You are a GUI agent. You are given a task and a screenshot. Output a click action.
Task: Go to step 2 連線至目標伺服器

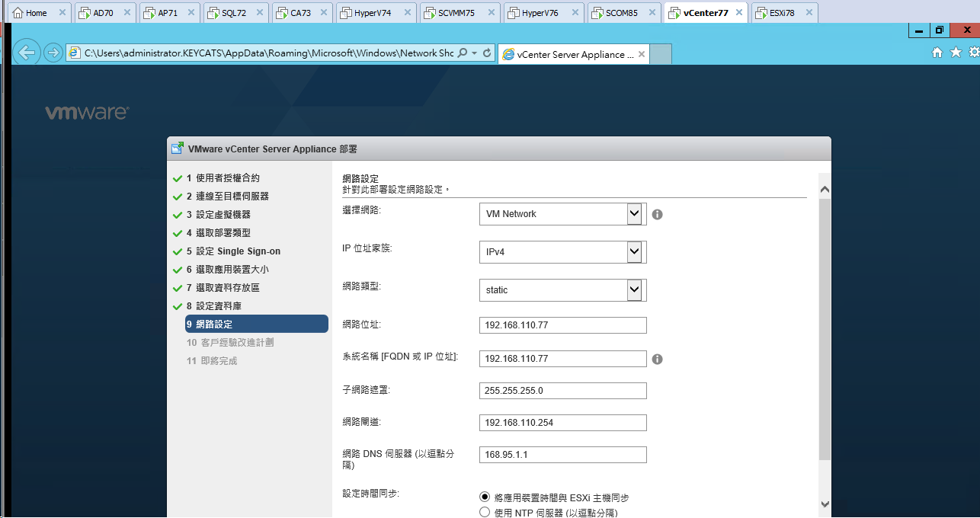coord(232,197)
